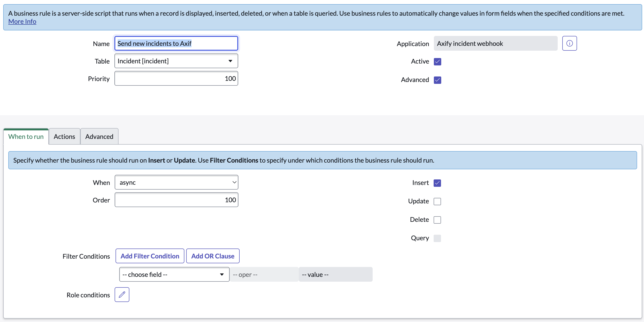
Task: Enable the Delete checkbox
Action: pos(437,220)
